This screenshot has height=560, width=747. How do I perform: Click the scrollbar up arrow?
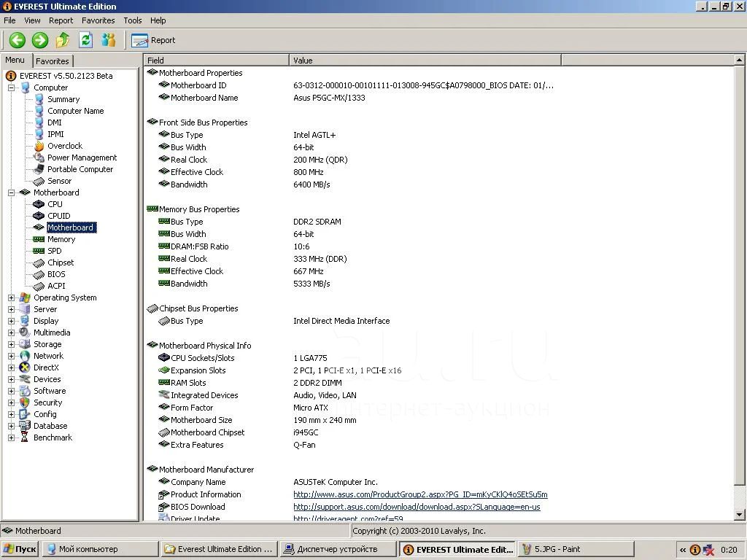(740, 60)
